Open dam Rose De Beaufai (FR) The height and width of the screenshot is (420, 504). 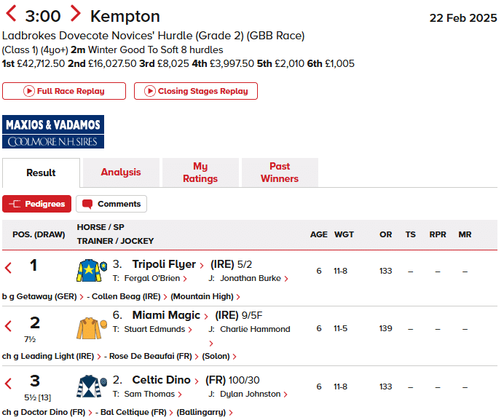(x=151, y=356)
